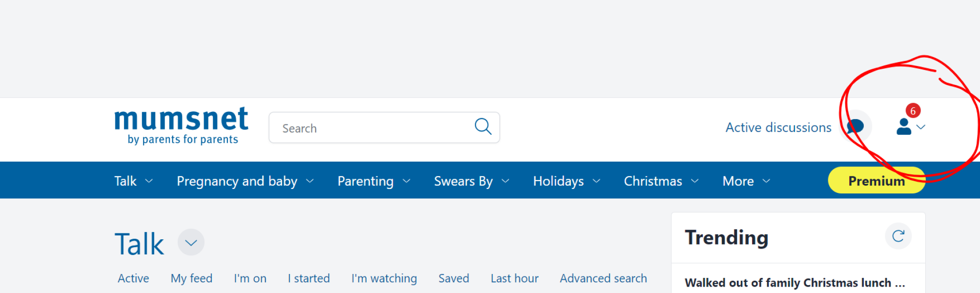This screenshot has height=293, width=980.
Task: Open the Christmas navigation dropdown
Action: (653, 181)
